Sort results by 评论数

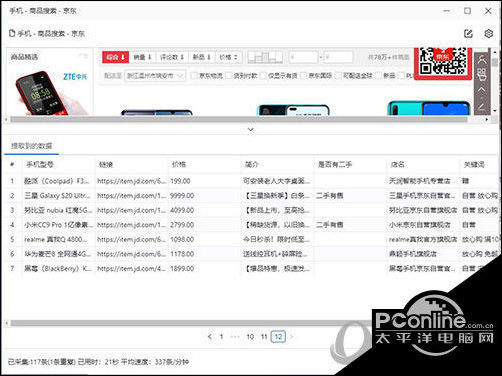tap(172, 57)
